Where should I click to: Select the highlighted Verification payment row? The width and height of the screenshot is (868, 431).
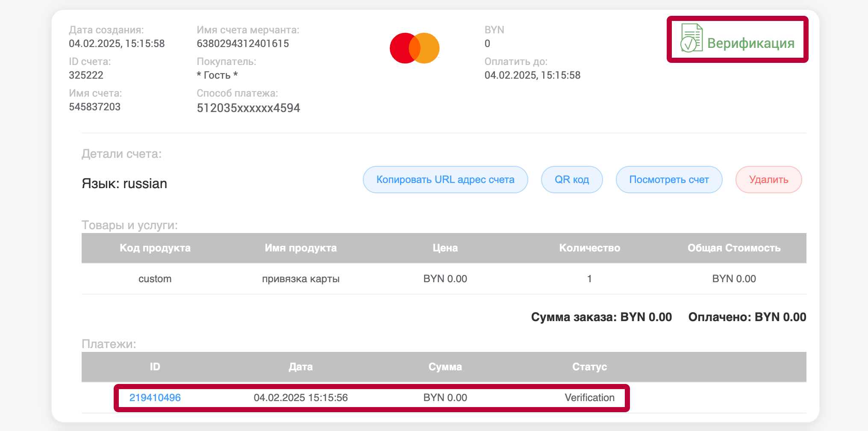pos(371,397)
